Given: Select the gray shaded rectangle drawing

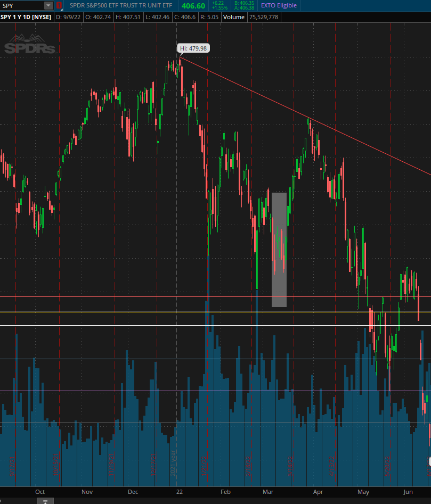Looking at the screenshot, I should click(x=279, y=250).
